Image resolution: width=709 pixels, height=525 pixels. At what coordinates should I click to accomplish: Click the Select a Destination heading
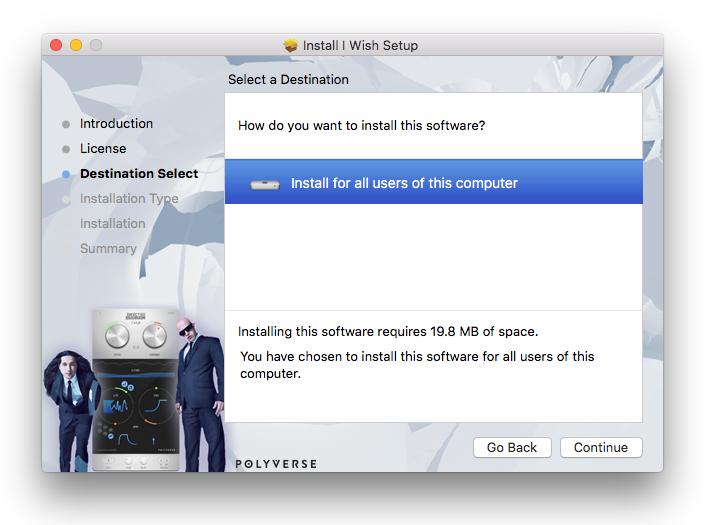click(288, 80)
